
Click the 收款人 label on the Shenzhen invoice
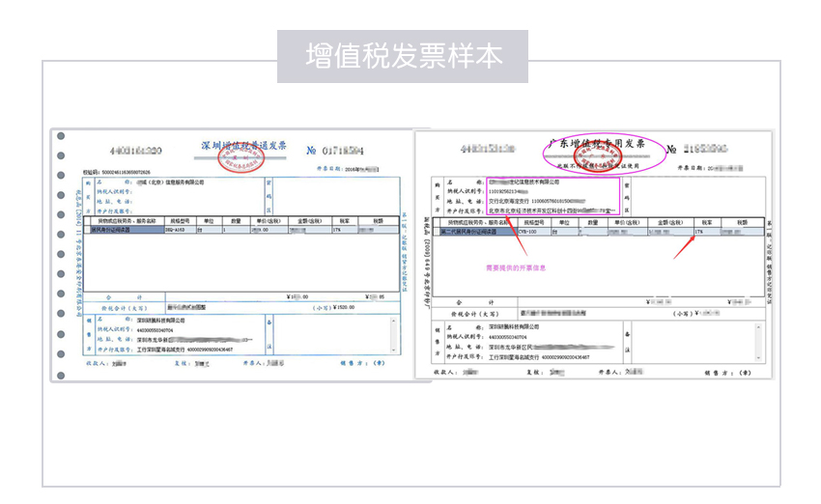[x=98, y=363]
